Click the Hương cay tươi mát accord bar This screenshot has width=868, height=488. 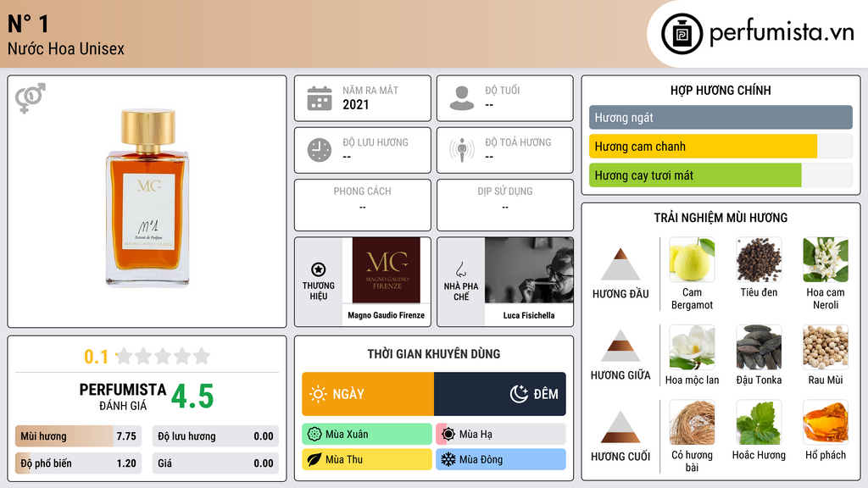(721, 175)
